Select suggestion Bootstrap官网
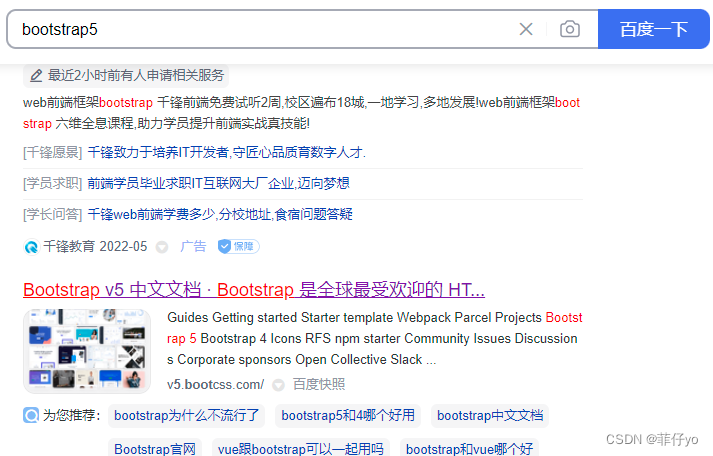Viewport: 713px width, 456px height. pyautogui.click(x=155, y=449)
